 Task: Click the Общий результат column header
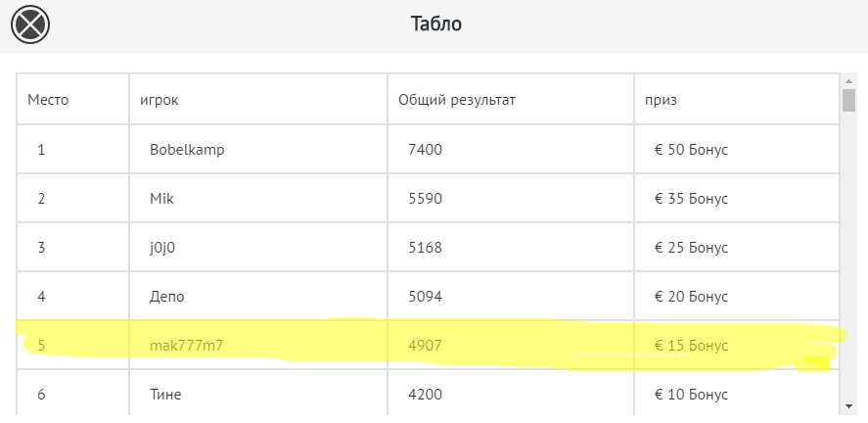pos(457,99)
